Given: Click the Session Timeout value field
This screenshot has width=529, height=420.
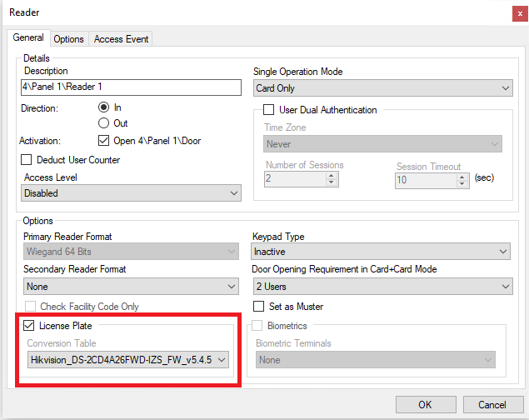Looking at the screenshot, I should tap(427, 180).
